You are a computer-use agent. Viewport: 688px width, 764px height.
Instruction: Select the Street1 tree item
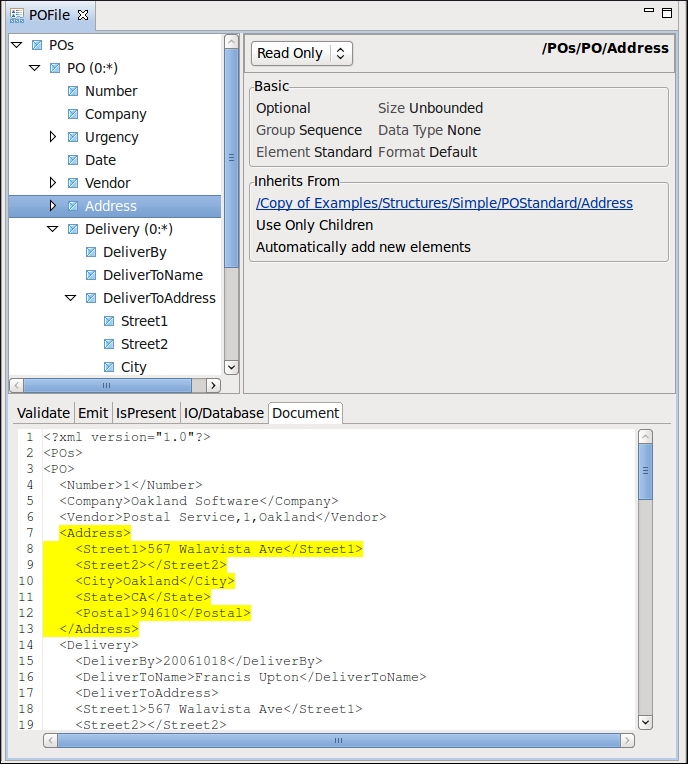[x=144, y=321]
